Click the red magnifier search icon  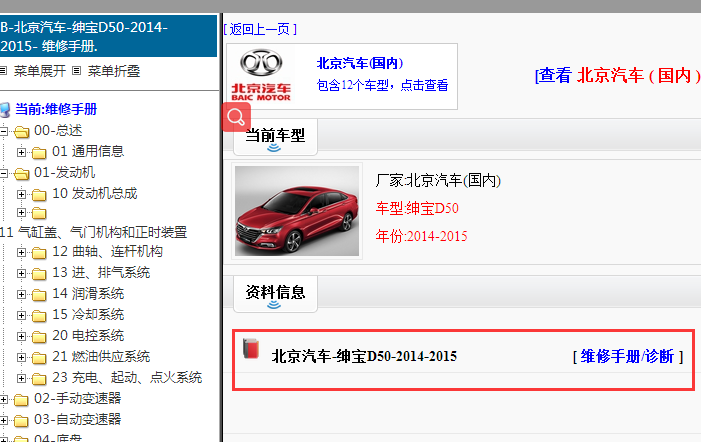point(236,118)
